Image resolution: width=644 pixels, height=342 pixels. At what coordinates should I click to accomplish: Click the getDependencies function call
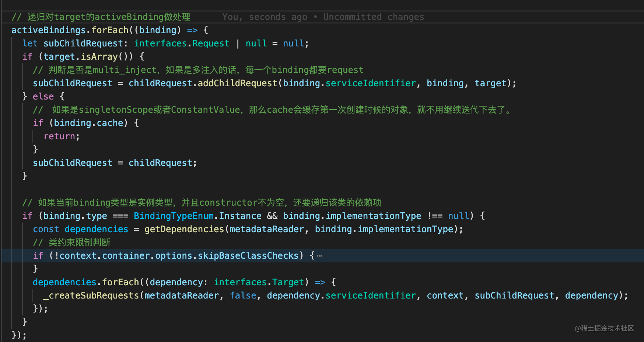point(184,229)
